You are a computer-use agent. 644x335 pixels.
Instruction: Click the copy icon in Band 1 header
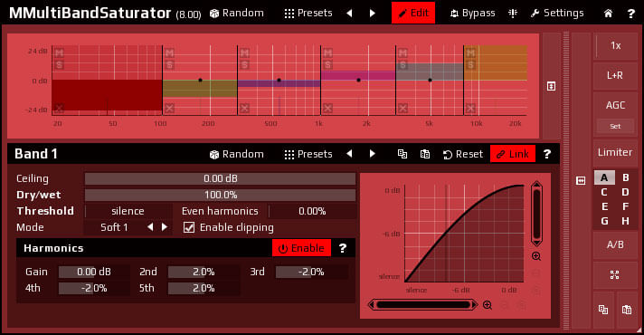coord(402,154)
